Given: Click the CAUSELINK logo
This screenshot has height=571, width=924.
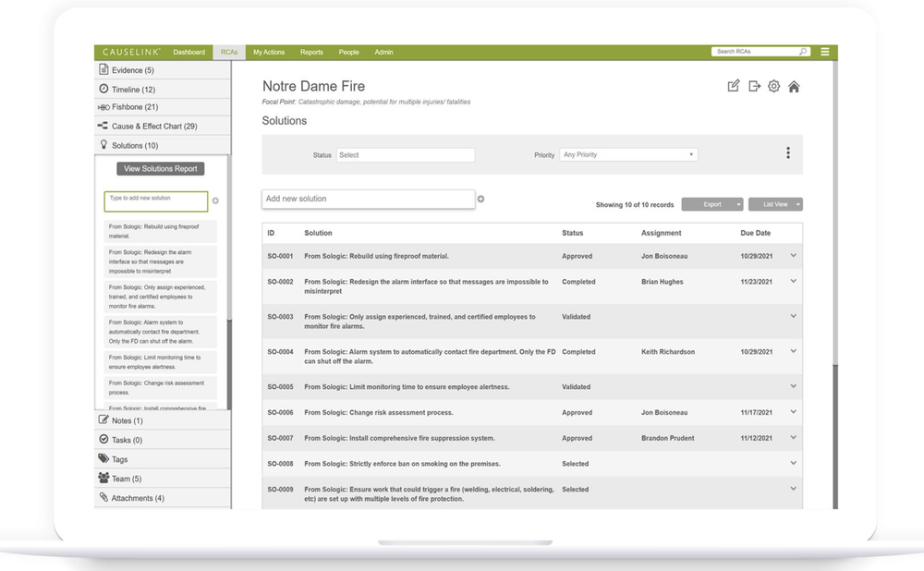Looking at the screenshot, I should (x=131, y=52).
